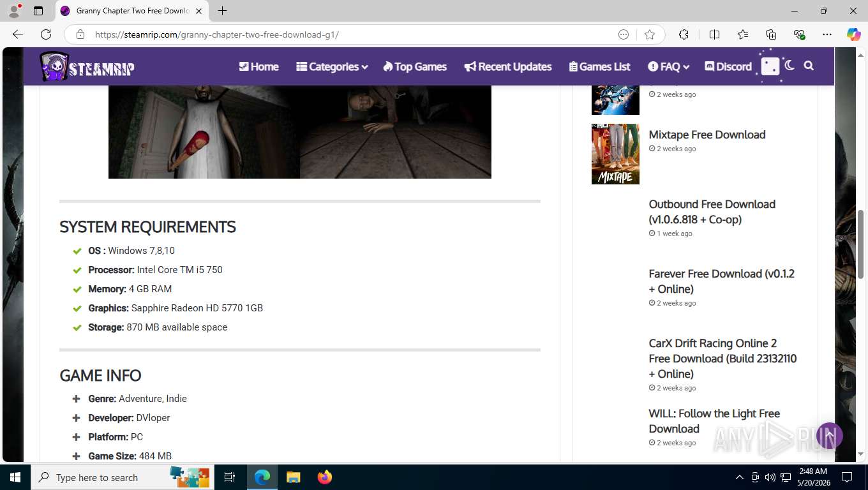Select the text 'Developer: DVloper'
868x490 pixels.
pos(129,418)
